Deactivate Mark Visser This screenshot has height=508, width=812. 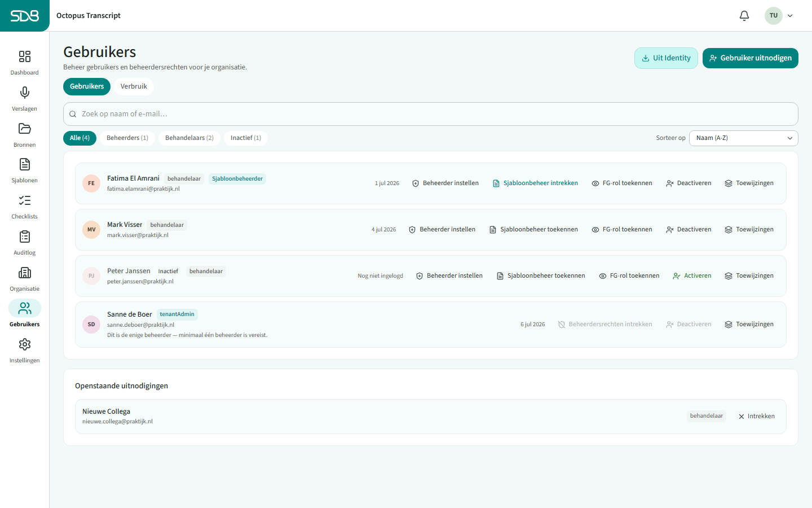click(689, 230)
